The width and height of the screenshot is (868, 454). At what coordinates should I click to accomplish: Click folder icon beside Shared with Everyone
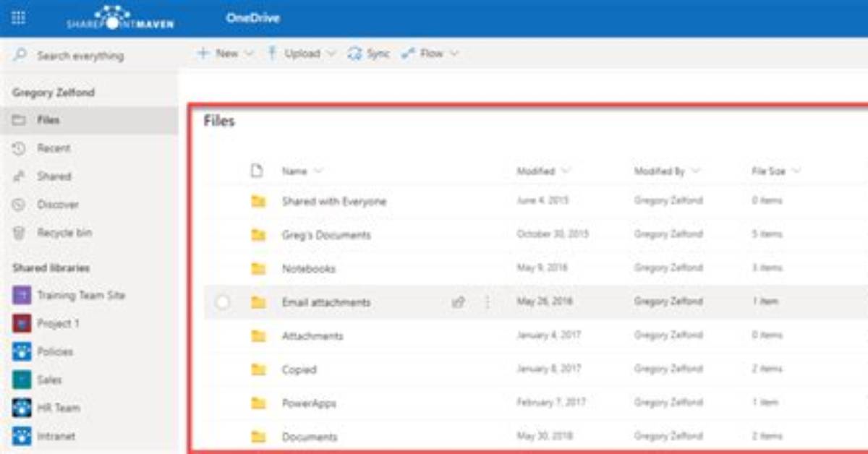[x=258, y=201]
